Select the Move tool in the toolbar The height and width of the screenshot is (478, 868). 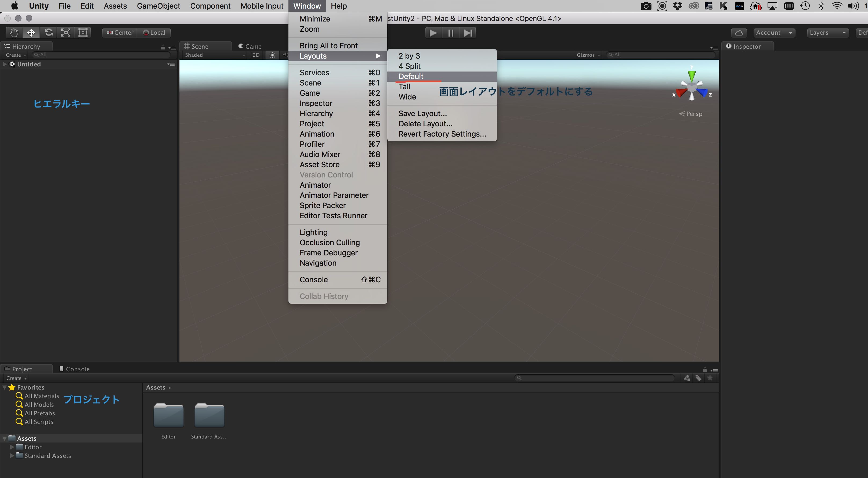pyautogui.click(x=31, y=33)
